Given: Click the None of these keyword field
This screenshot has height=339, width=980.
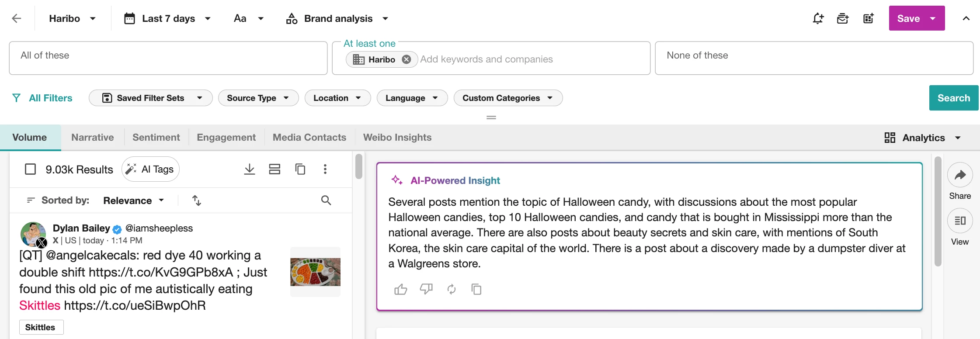Looking at the screenshot, I should coord(814,58).
